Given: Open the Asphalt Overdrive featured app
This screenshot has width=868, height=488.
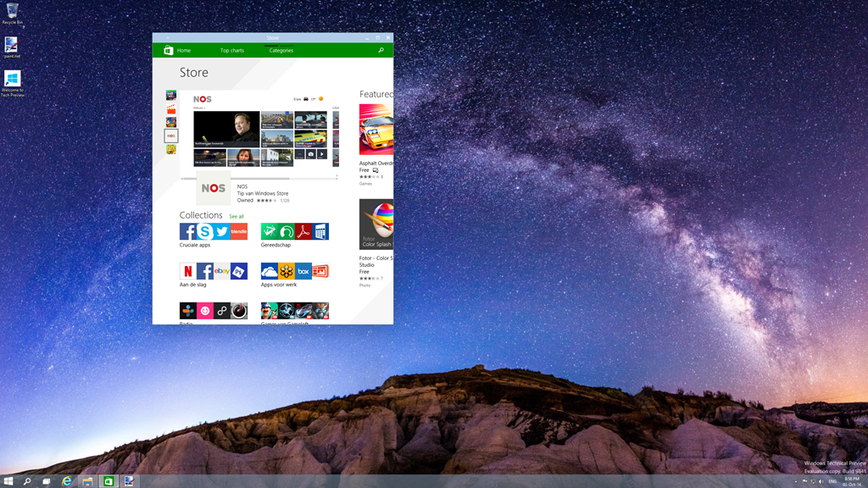Looking at the screenshot, I should [376, 130].
